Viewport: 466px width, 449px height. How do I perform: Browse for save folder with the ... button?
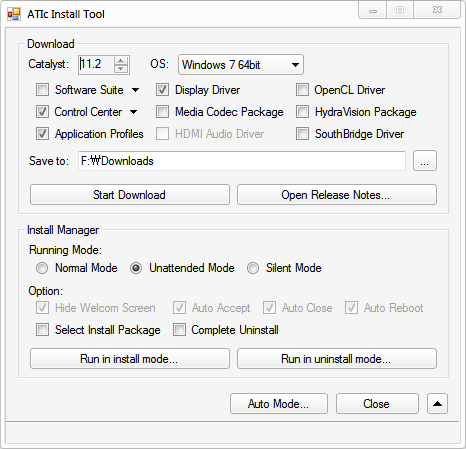pos(425,161)
